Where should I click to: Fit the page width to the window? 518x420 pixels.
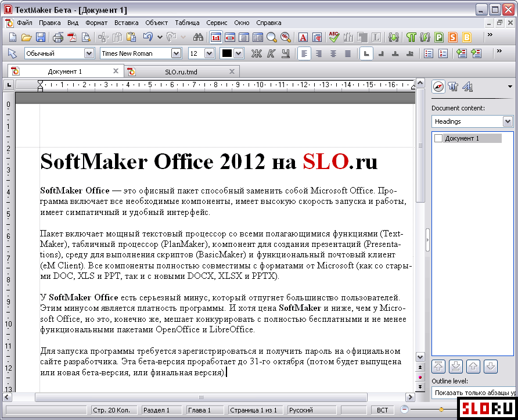click(229, 37)
